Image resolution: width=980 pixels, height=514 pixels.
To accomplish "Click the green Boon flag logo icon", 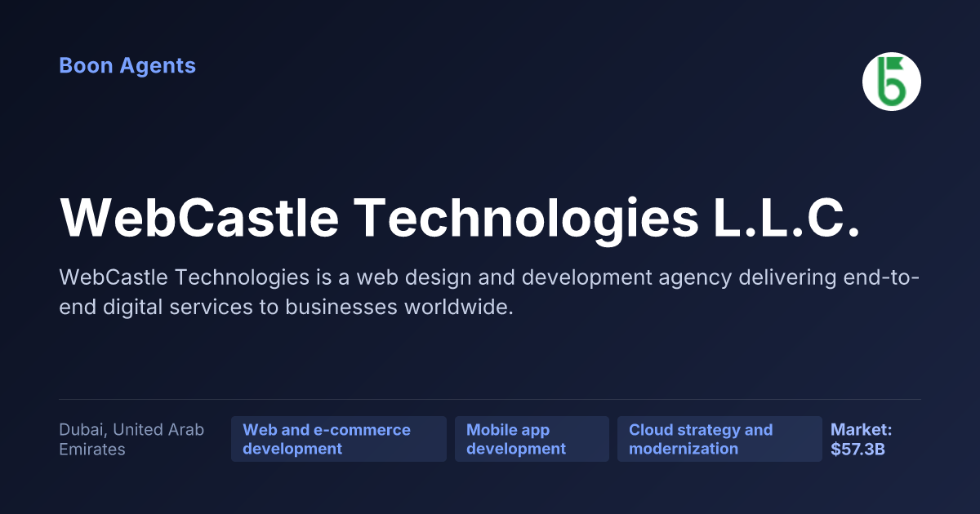I will point(892,82).
